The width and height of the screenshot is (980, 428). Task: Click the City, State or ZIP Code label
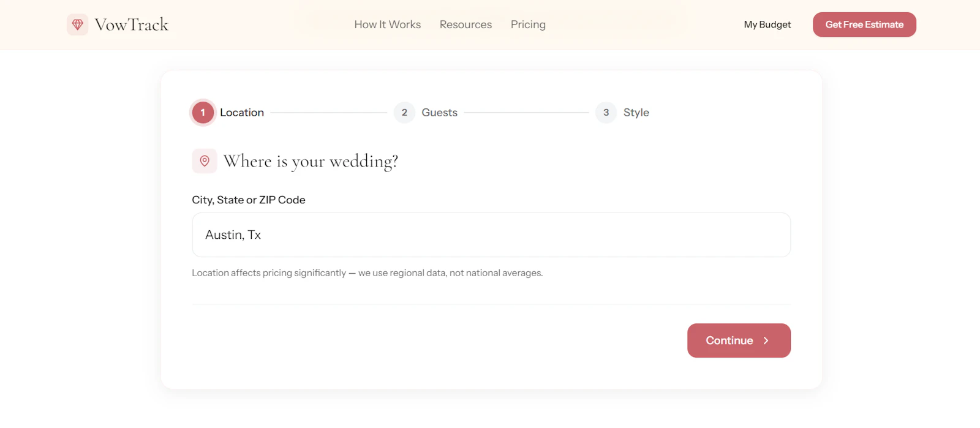pyautogui.click(x=249, y=200)
